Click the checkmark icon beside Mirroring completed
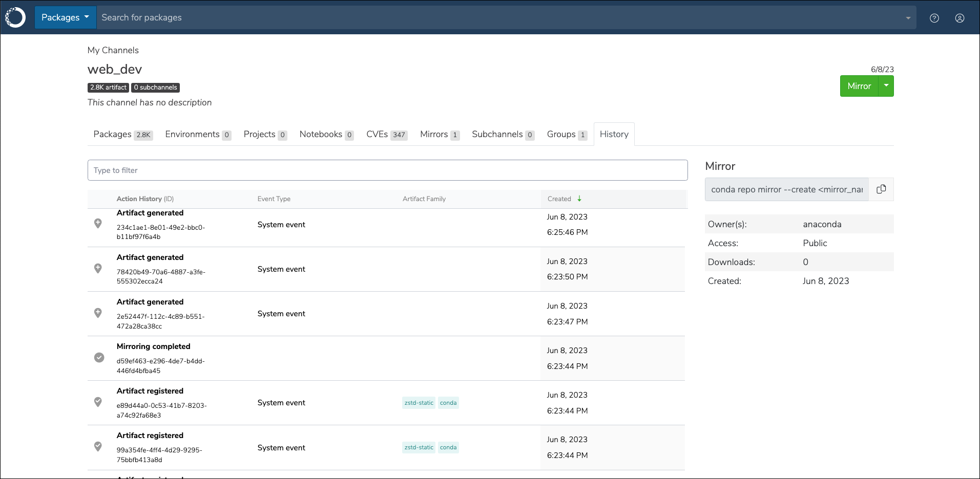This screenshot has width=980, height=479. [99, 357]
